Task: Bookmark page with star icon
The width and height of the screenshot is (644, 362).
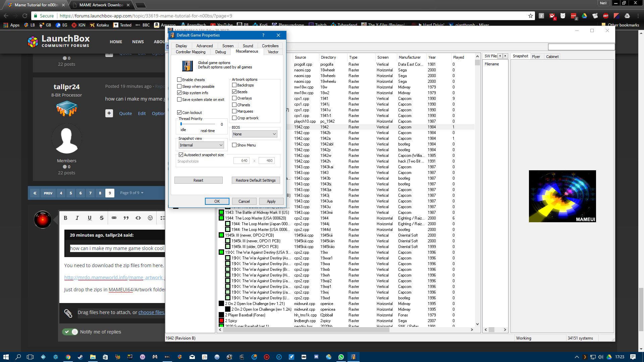Action: [531, 16]
